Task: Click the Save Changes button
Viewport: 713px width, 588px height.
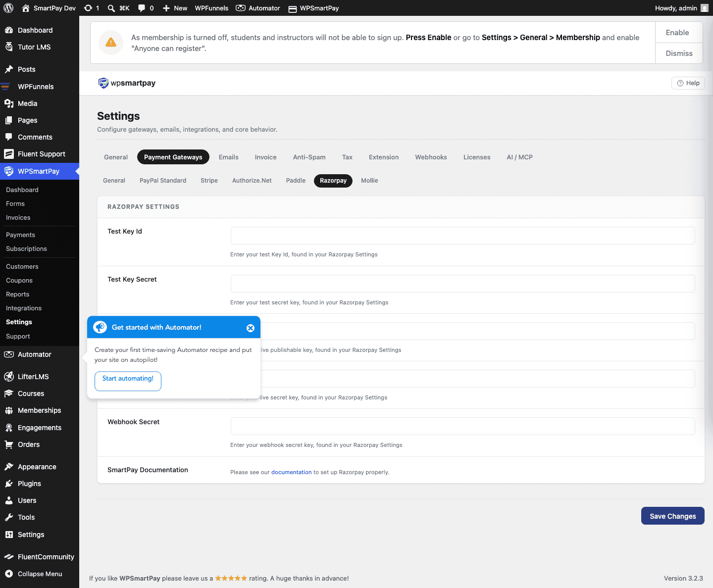Action: click(673, 516)
